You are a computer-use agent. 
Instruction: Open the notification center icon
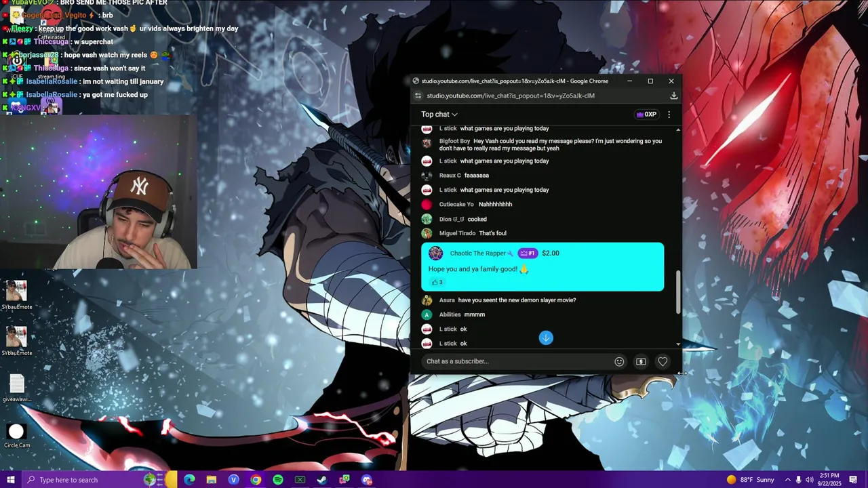pyautogui.click(x=854, y=480)
